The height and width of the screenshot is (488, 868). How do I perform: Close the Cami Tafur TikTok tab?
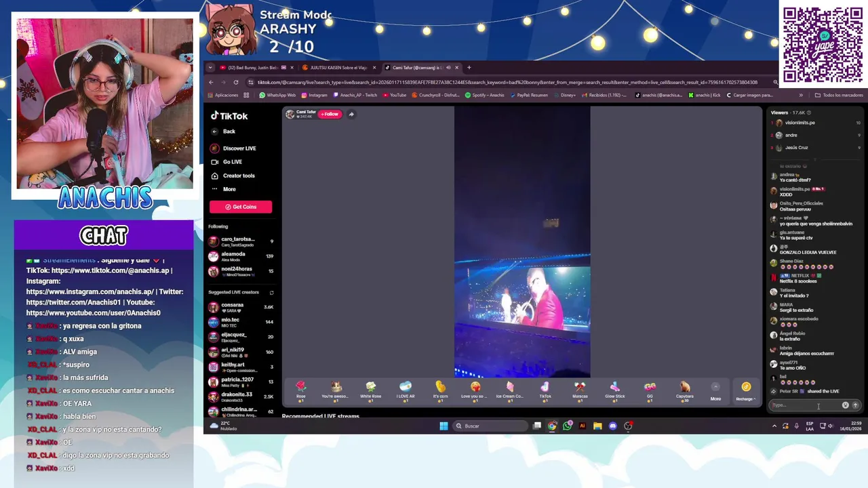pyautogui.click(x=456, y=68)
